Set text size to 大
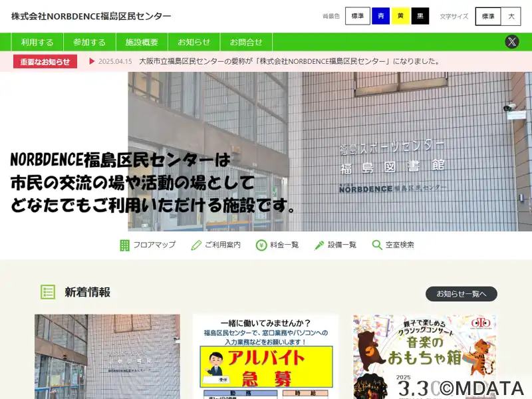This screenshot has height=399, width=532. pos(511,16)
